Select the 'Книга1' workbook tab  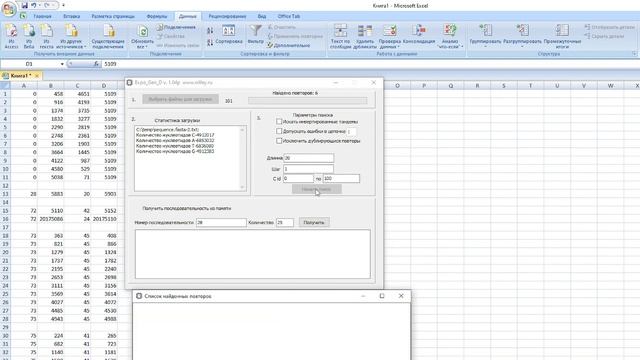(x=20, y=76)
